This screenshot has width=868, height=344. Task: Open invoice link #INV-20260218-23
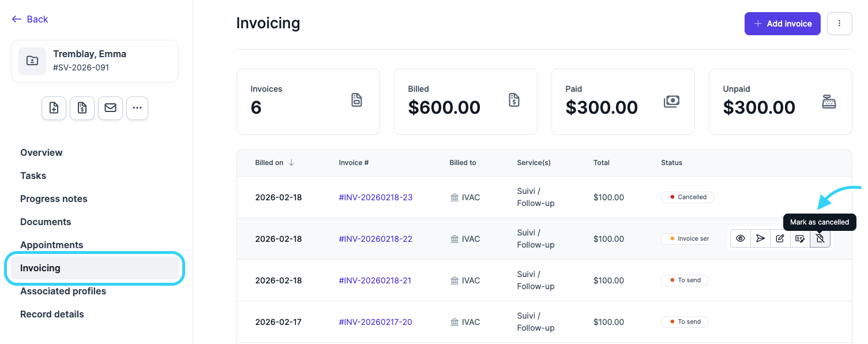pyautogui.click(x=375, y=197)
